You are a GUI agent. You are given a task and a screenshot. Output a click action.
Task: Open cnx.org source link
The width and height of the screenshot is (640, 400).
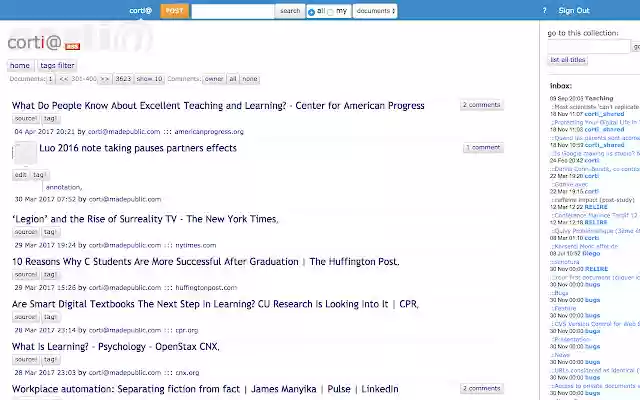click(x=187, y=373)
